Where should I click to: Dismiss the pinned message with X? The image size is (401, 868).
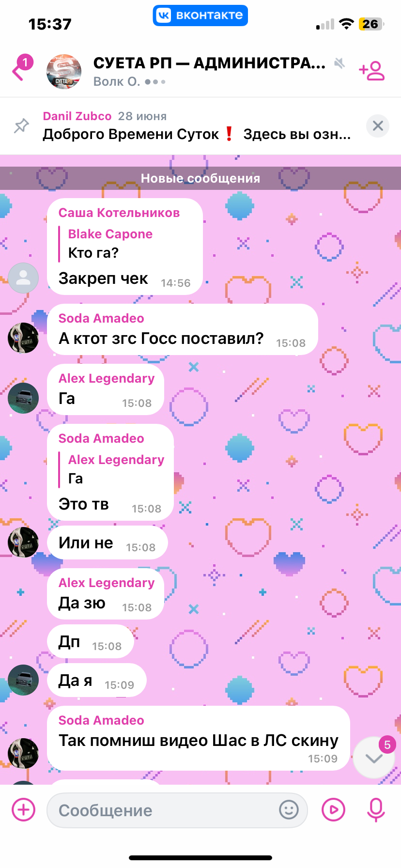coord(378,126)
